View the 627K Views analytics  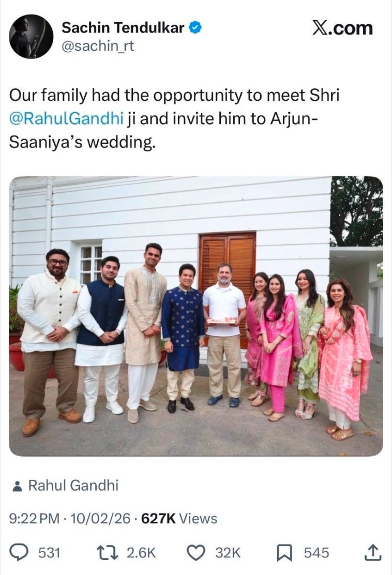[179, 519]
